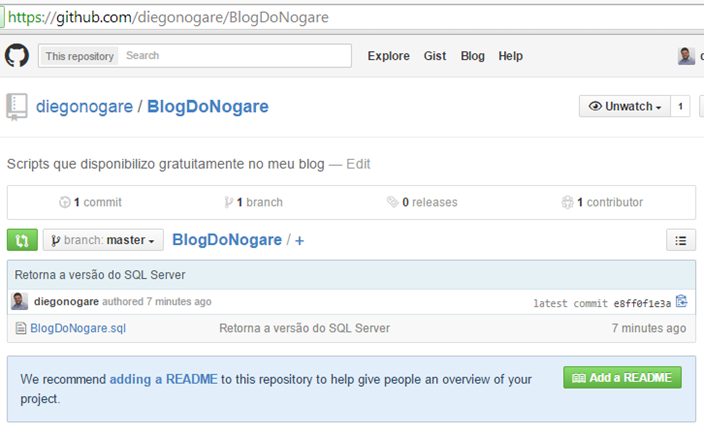Click the adding a README link
The height and width of the screenshot is (435, 704).
point(163,379)
